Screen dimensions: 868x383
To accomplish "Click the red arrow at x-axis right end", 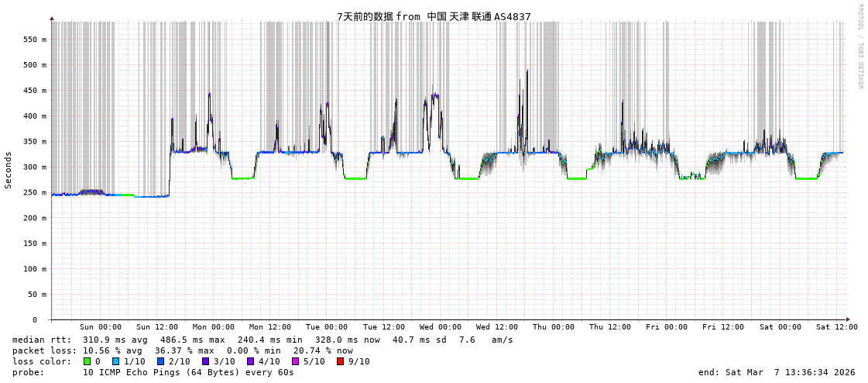I will (848, 319).
